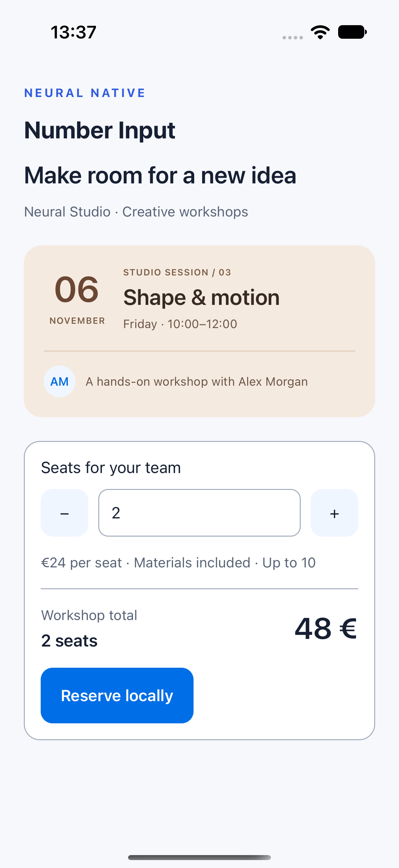Tap the 06 November date block
This screenshot has height=868, width=399.
pos(77,299)
